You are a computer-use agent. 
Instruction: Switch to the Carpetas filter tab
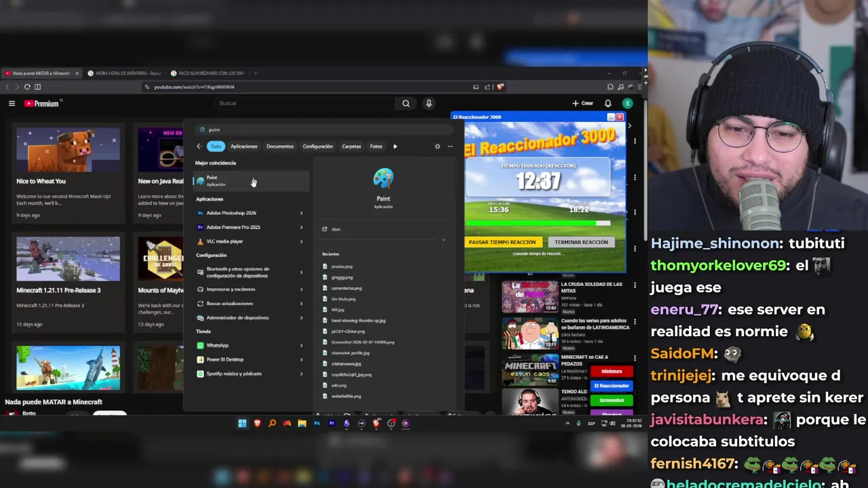point(351,146)
